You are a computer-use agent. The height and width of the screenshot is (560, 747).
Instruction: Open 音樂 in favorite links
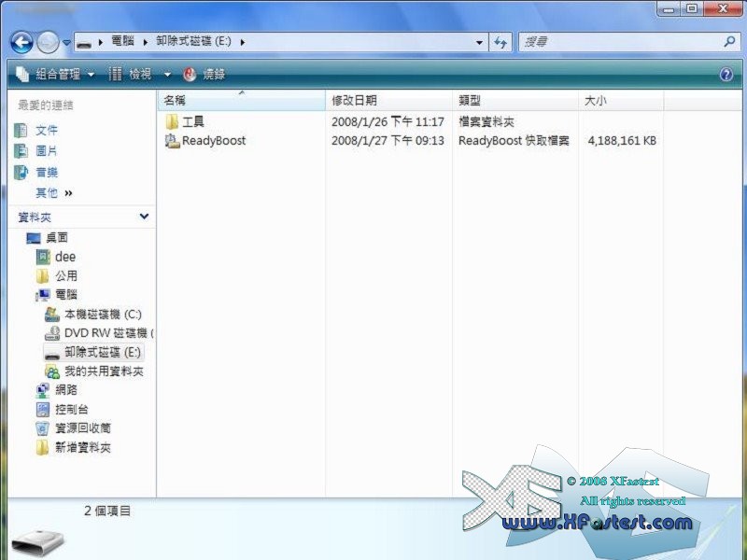tap(47, 172)
